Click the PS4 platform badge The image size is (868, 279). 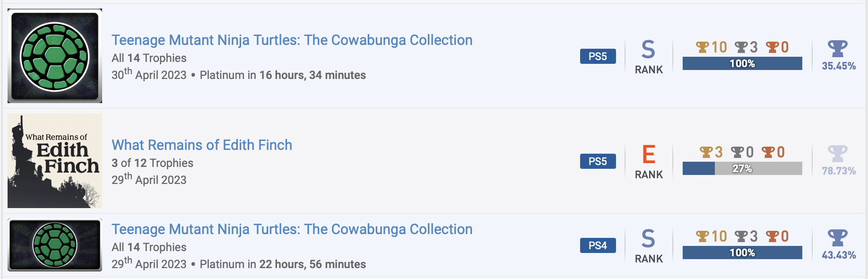pyautogui.click(x=598, y=245)
